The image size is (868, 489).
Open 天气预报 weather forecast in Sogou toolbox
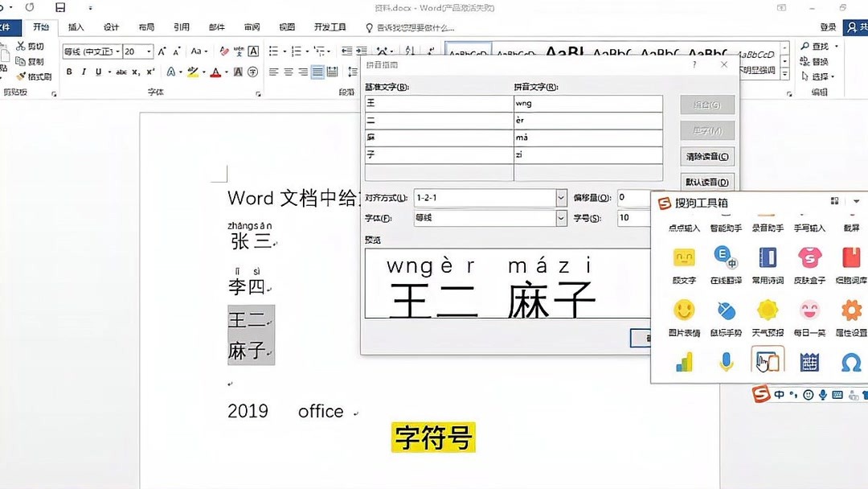tap(768, 311)
